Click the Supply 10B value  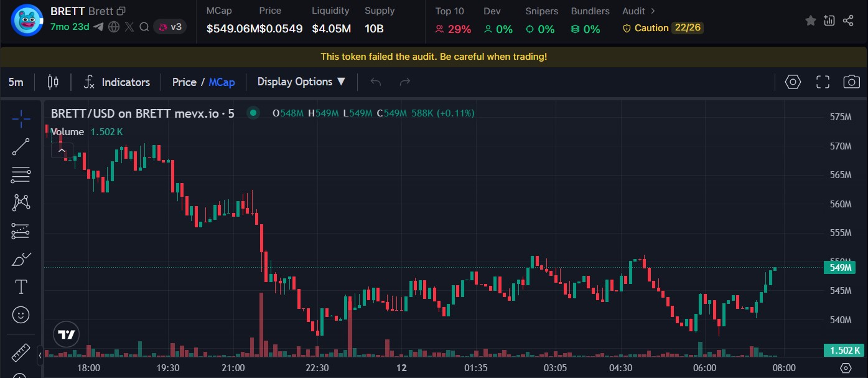coord(374,28)
